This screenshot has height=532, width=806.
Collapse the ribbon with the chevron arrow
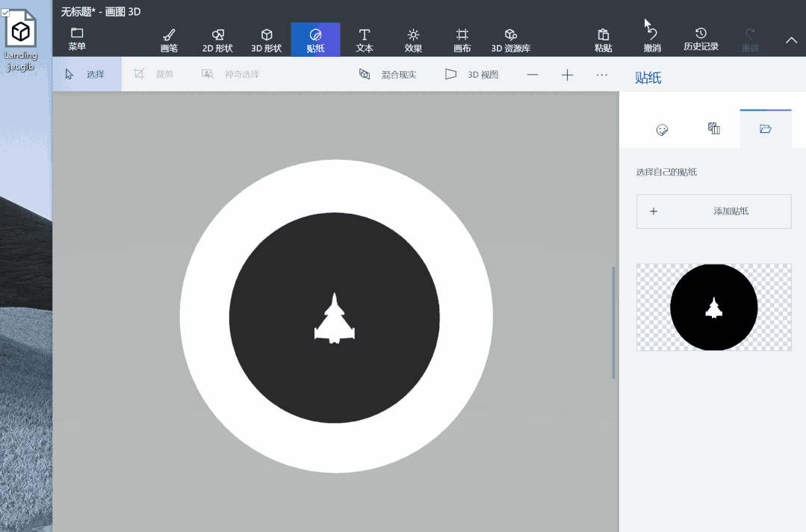791,40
